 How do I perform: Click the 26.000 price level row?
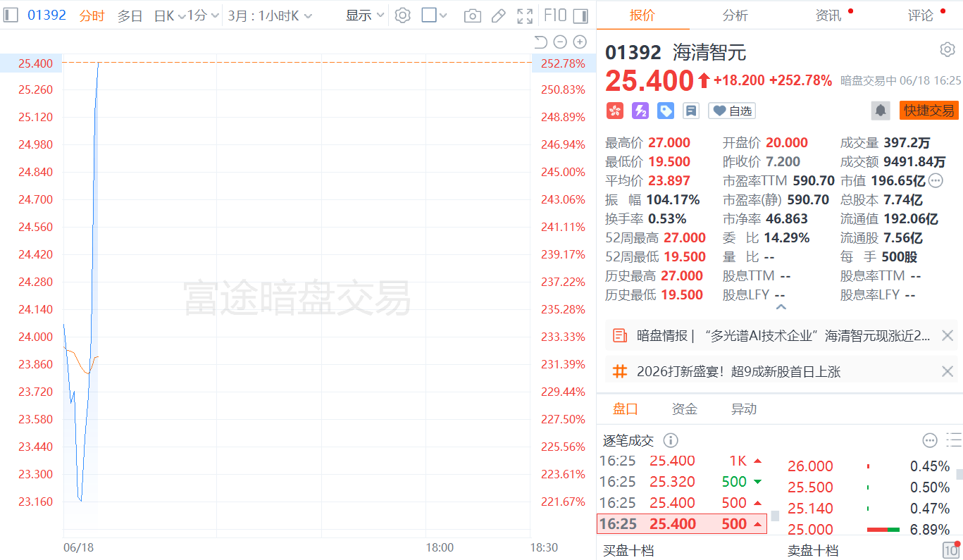pos(869,466)
